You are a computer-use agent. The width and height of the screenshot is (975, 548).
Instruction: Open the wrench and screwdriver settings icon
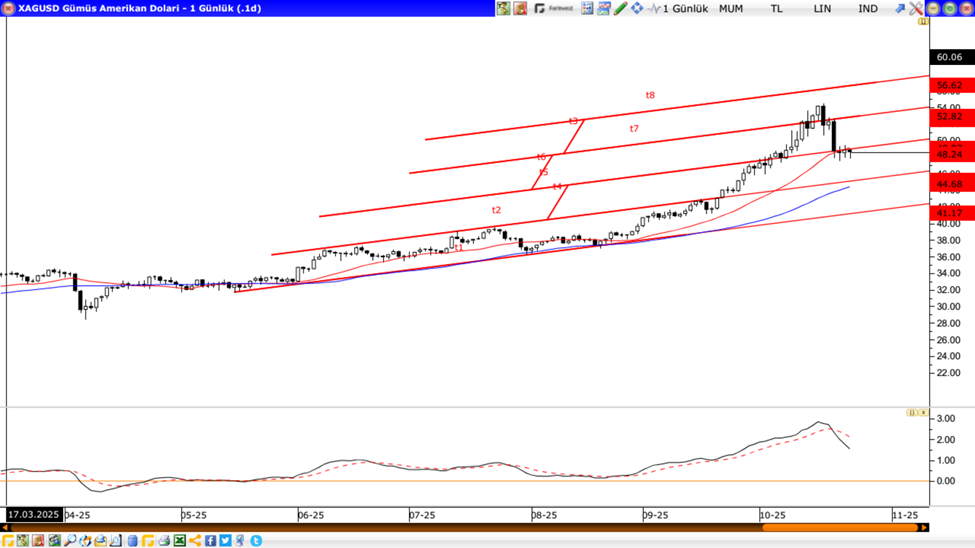click(x=916, y=8)
